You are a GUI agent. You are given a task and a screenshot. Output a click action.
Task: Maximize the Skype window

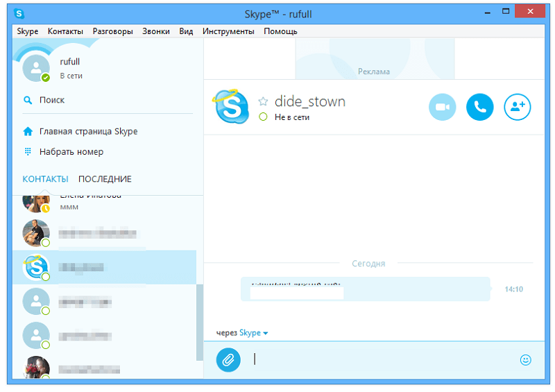pyautogui.click(x=506, y=11)
